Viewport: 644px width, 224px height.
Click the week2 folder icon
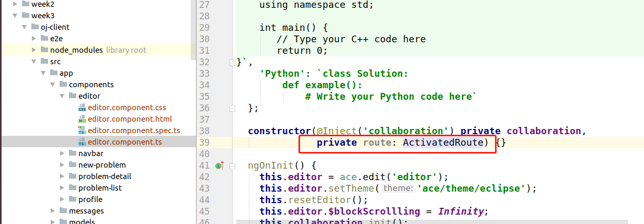coord(25,4)
